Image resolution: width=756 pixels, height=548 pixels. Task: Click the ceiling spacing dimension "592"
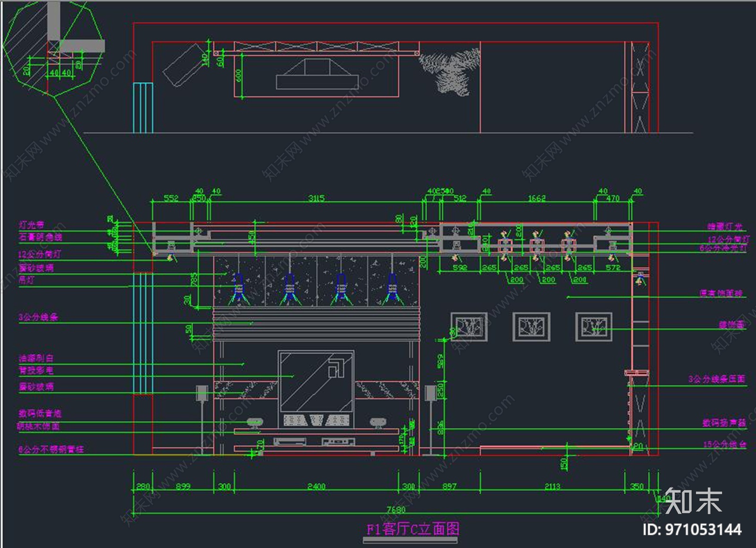460,267
